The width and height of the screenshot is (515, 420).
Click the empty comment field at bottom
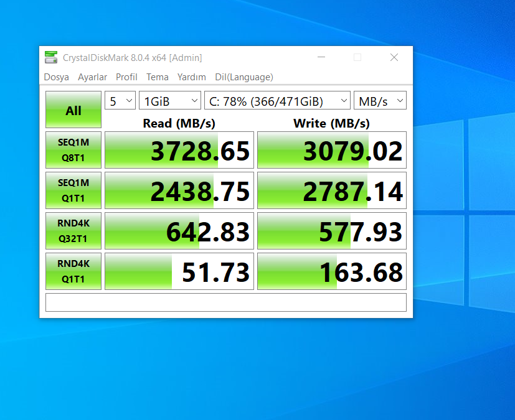[x=226, y=302]
